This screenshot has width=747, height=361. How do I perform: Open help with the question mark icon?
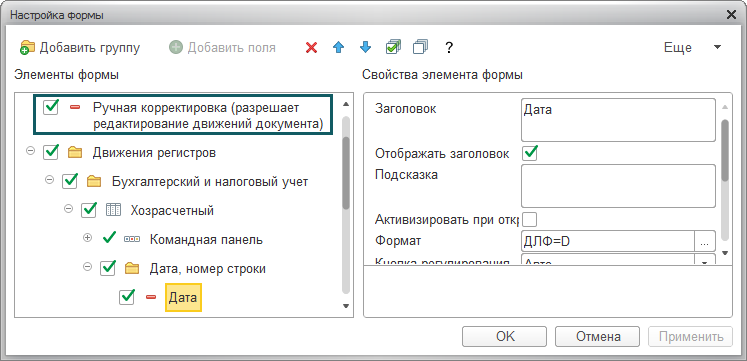(448, 48)
